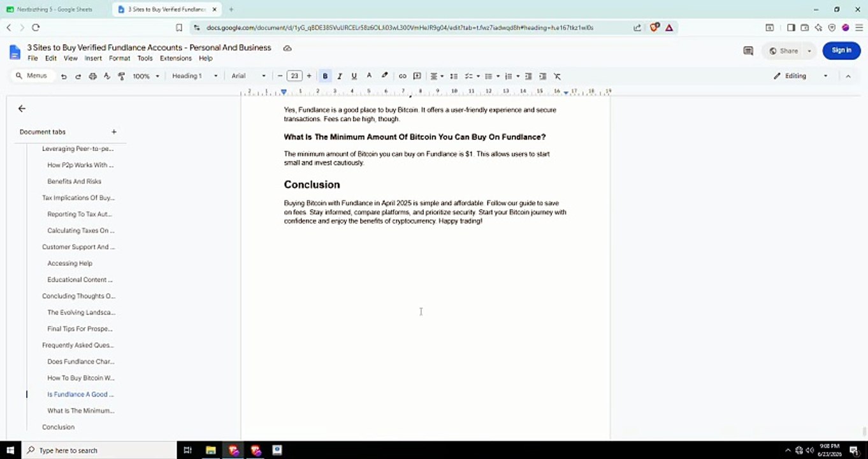Share the page URL from address bar
The image size is (868, 459).
[x=637, y=27]
